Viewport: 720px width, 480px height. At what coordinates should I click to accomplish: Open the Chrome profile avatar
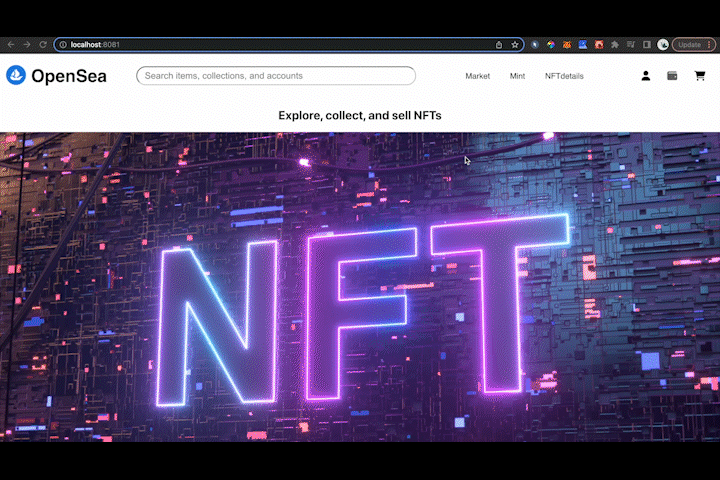coord(663,45)
